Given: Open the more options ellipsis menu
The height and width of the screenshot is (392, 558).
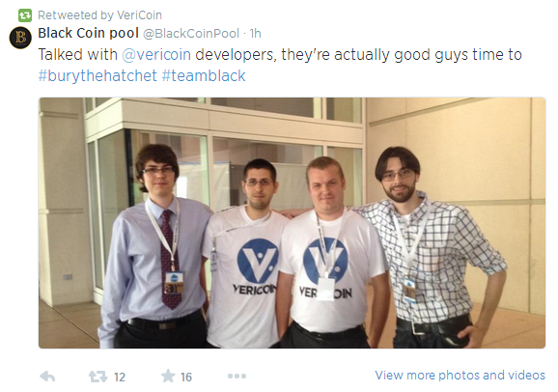Looking at the screenshot, I should (x=237, y=376).
